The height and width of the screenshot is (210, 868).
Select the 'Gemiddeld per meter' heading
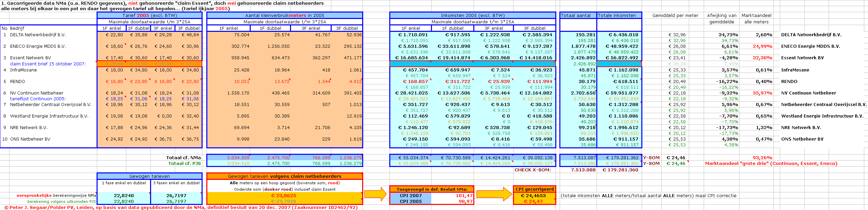coord(675,15)
